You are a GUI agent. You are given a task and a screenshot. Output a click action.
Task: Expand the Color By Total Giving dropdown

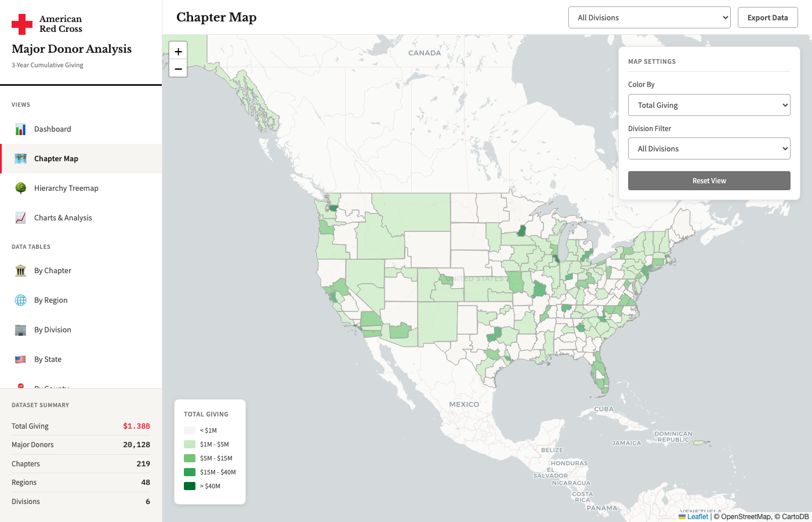(x=709, y=105)
